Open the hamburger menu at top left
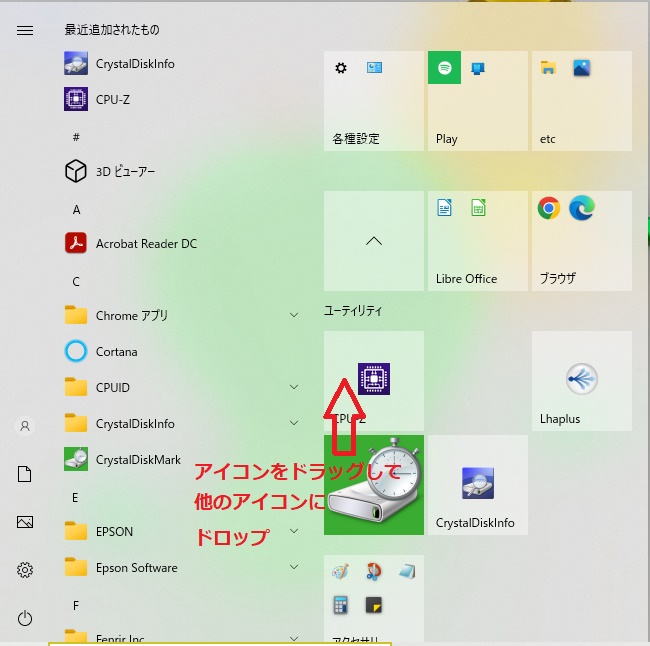This screenshot has width=650, height=646. (x=25, y=30)
